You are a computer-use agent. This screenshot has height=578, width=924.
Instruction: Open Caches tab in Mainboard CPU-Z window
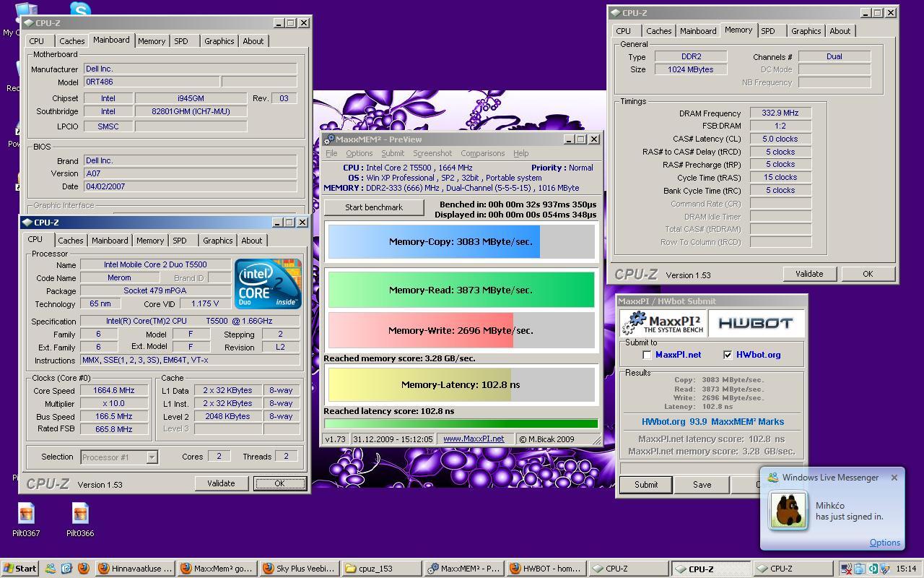point(71,41)
